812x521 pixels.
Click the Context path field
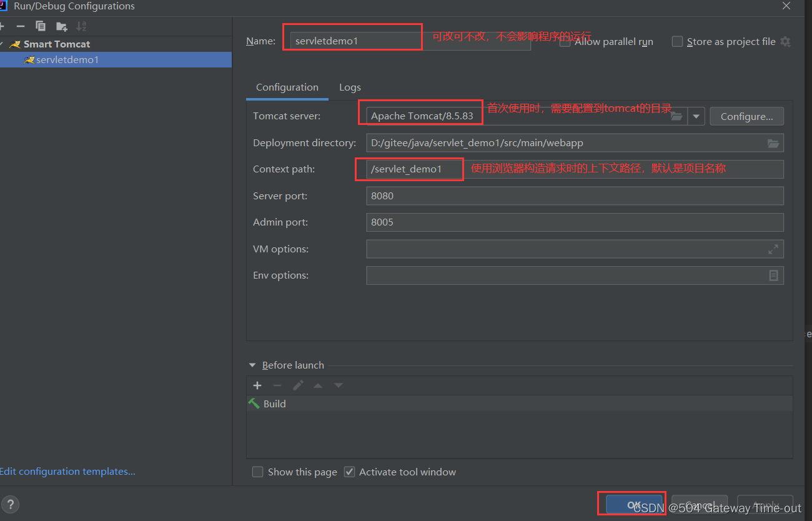575,169
